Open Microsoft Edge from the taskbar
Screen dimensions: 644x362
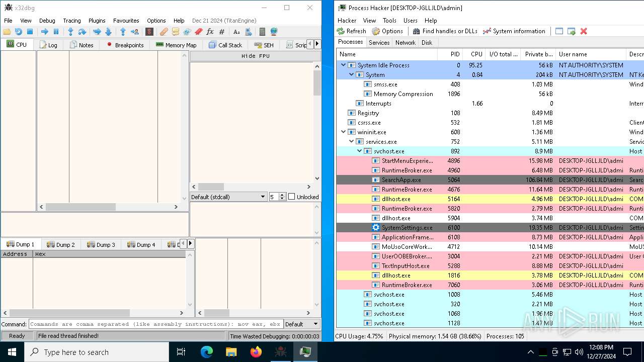coord(207,352)
